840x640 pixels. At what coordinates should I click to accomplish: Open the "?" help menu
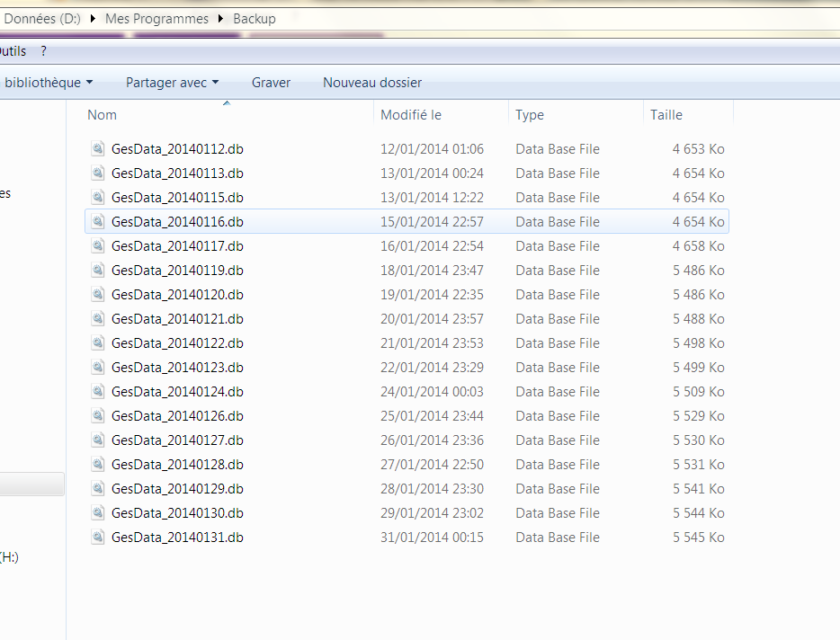tap(43, 51)
